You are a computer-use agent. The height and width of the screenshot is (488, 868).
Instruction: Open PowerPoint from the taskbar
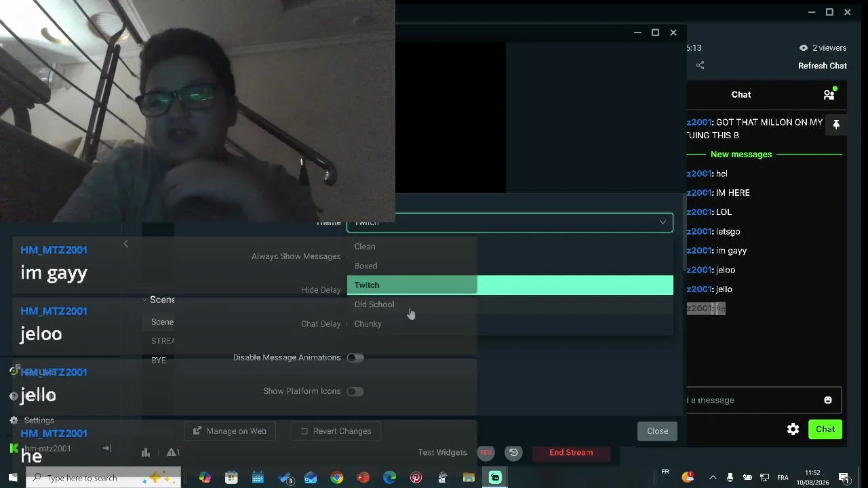(x=363, y=478)
